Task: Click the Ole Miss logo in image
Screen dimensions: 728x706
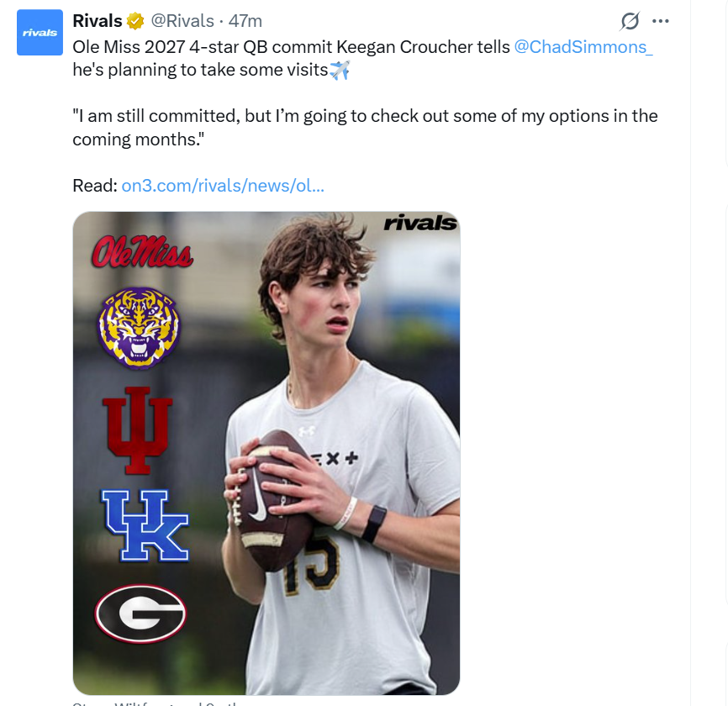Action: coord(143,252)
